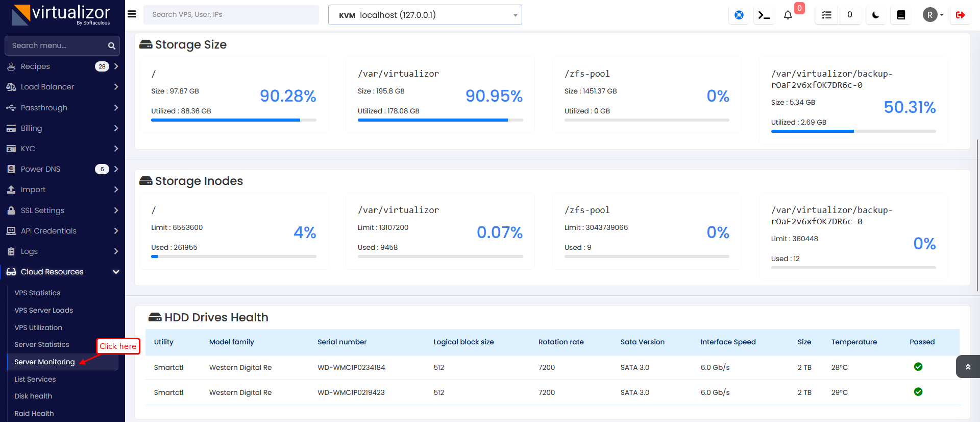This screenshot has width=980, height=422.
Task: Open Disk health menu item
Action: click(x=33, y=396)
